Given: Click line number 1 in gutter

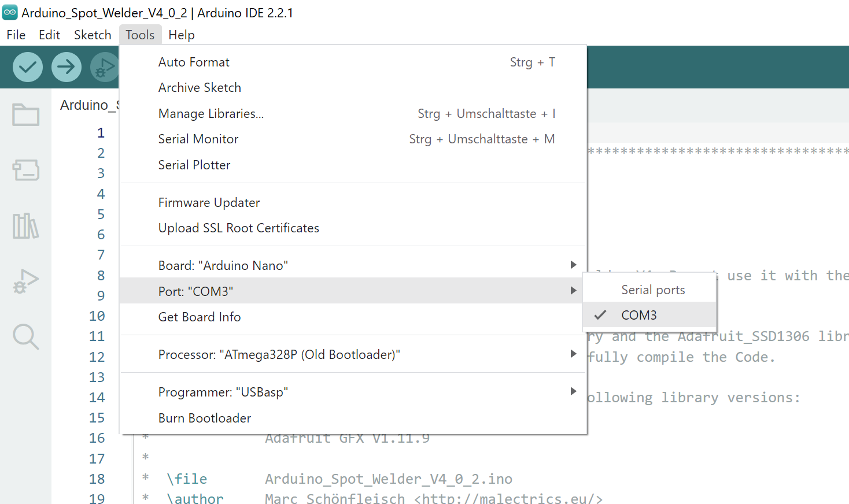Looking at the screenshot, I should point(101,133).
